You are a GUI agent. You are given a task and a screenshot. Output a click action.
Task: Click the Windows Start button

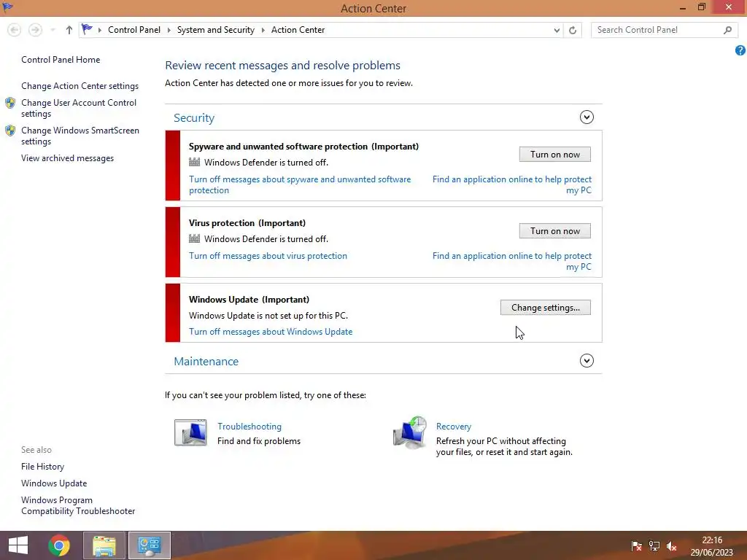tap(18, 545)
